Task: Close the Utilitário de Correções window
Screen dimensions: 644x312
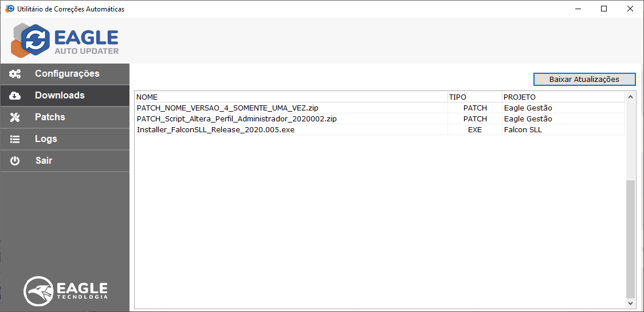Action: [630, 9]
